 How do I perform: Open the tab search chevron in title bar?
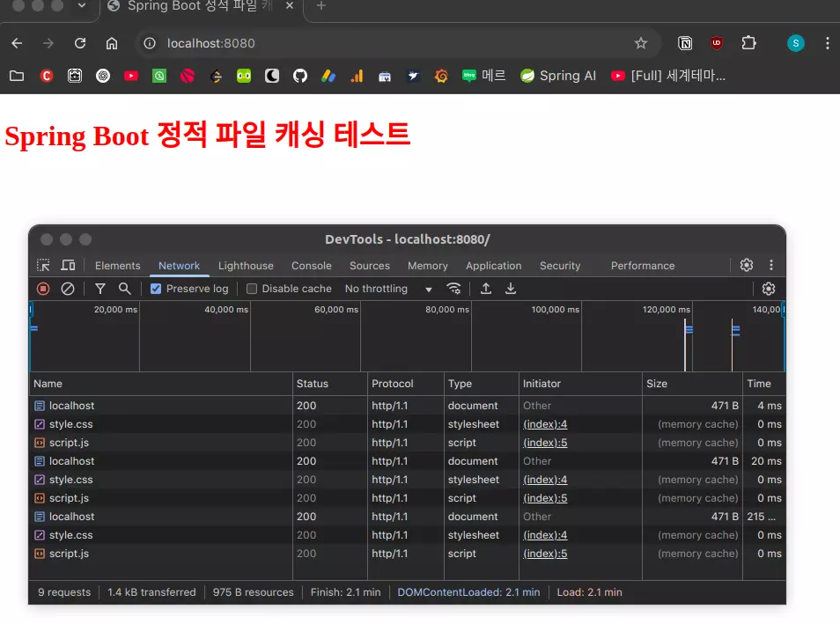(x=81, y=5)
